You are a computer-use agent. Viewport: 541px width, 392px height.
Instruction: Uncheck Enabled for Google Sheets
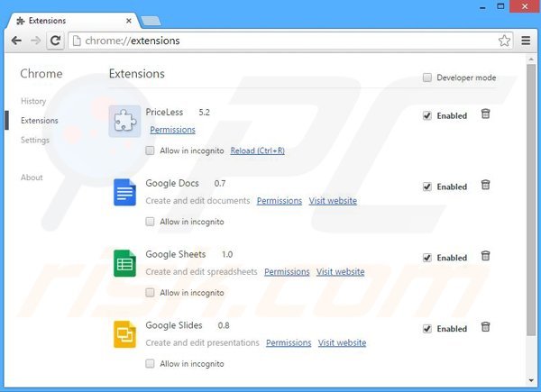tap(427, 258)
